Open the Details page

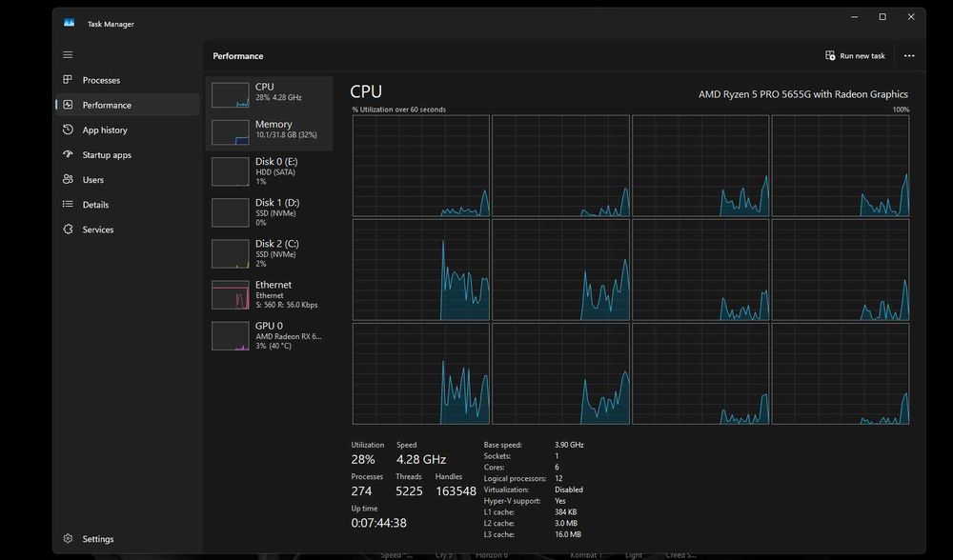(x=128, y=204)
